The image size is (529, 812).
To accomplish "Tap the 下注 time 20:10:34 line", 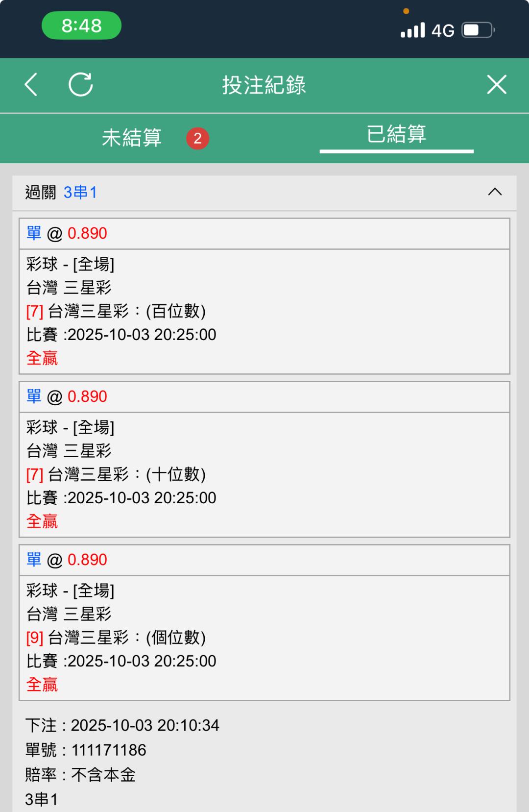I will coord(122,725).
